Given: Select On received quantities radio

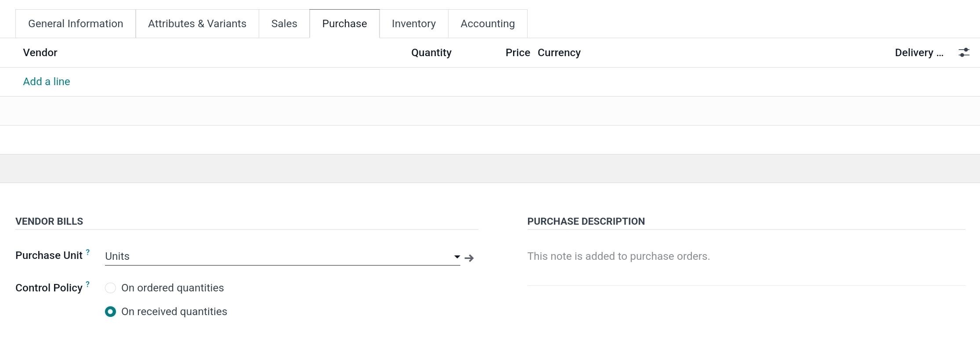Looking at the screenshot, I should [111, 312].
